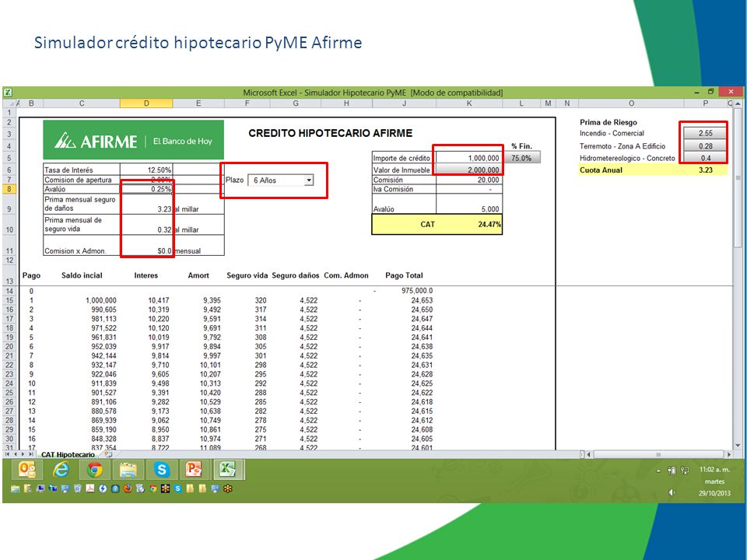Click the Hidrometereologico value 0.4
This screenshot has width=747, height=560.
[x=706, y=158]
